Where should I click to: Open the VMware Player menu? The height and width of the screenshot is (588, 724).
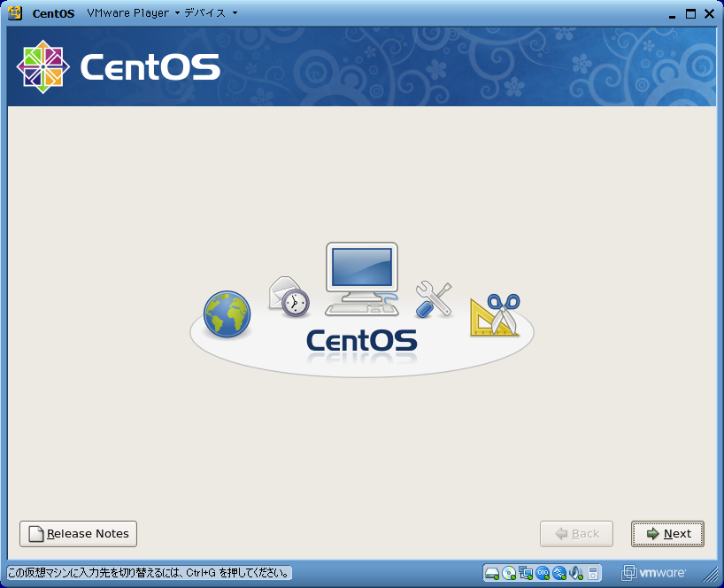click(133, 13)
